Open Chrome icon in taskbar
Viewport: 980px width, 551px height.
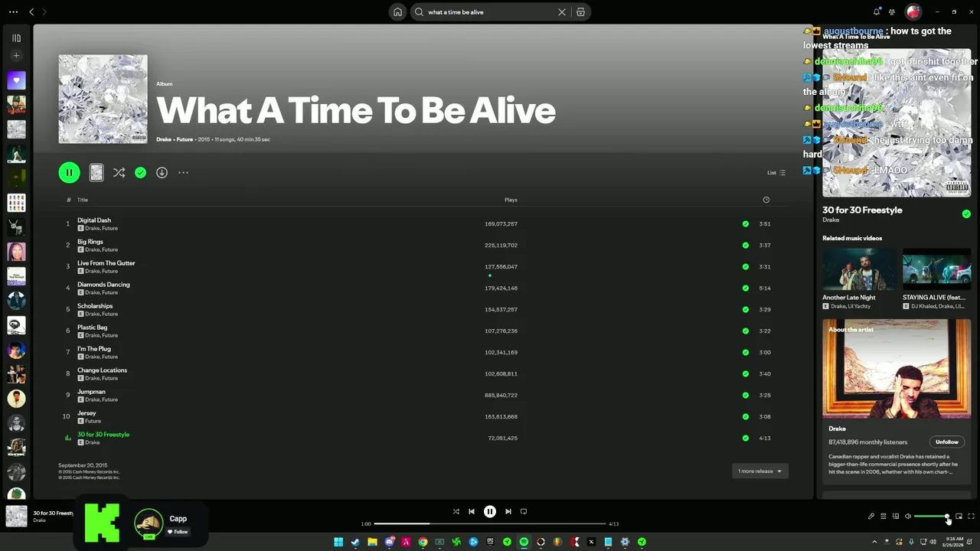point(423,542)
